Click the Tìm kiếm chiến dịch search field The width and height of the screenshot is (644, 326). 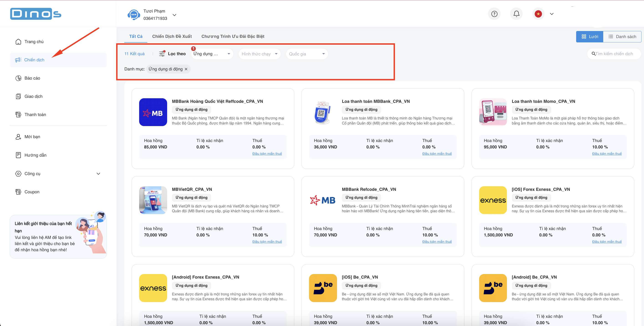(x=614, y=54)
